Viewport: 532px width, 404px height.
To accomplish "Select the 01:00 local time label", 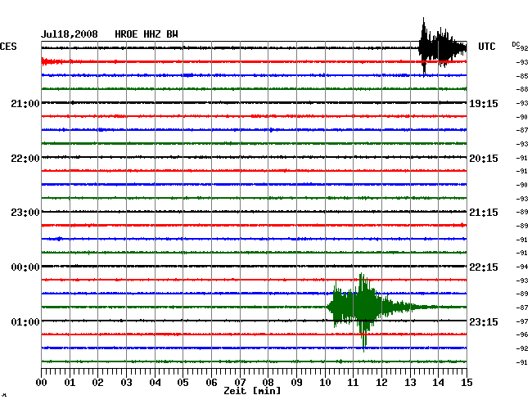I will pos(25,321).
